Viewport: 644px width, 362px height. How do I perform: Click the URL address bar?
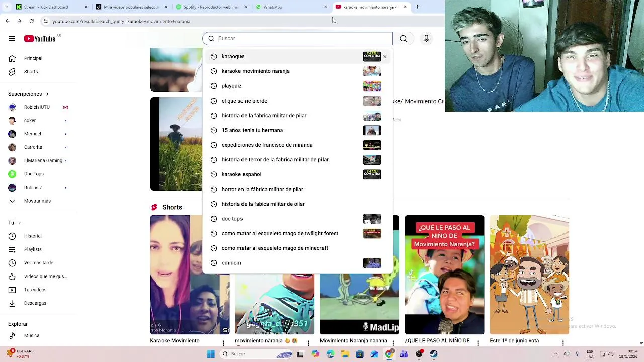[242, 21]
